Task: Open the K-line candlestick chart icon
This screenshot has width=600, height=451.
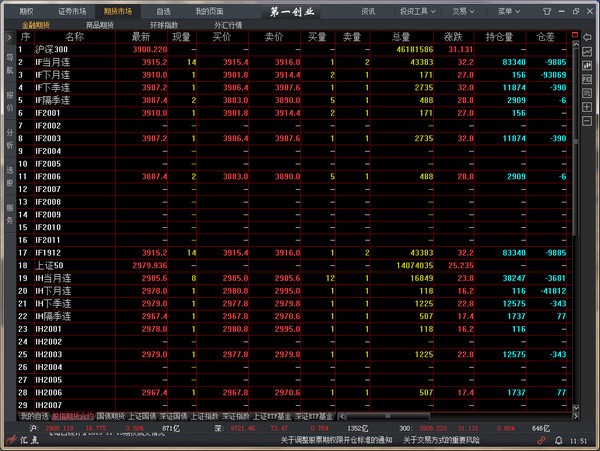Action: point(587,65)
